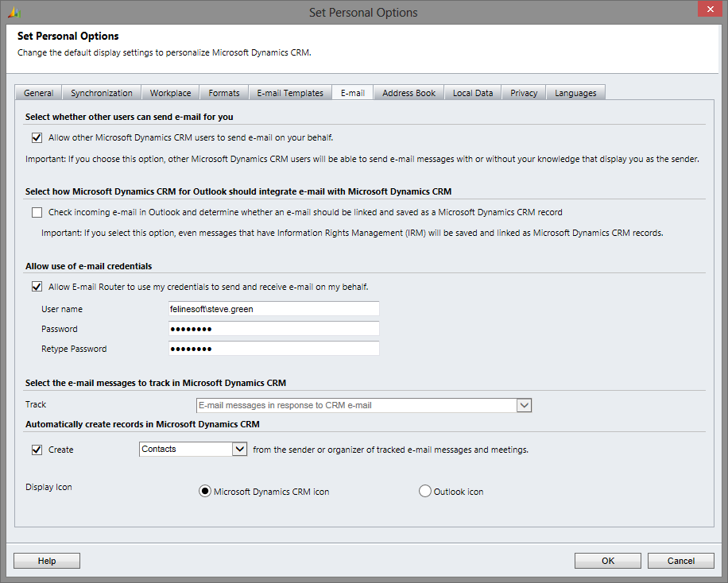Toggle the Create records checkbox
The width and height of the screenshot is (728, 583).
pos(37,450)
